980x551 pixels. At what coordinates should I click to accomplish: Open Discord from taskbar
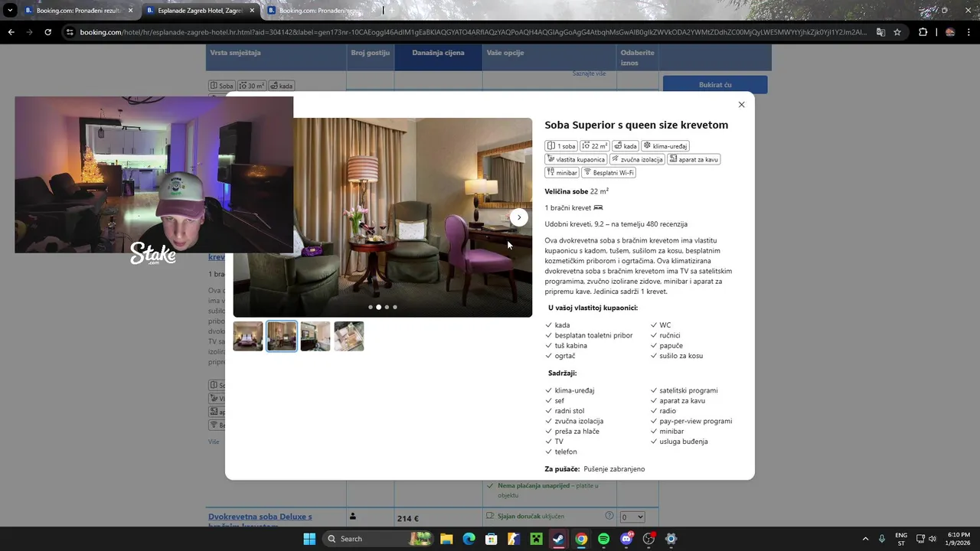626,539
